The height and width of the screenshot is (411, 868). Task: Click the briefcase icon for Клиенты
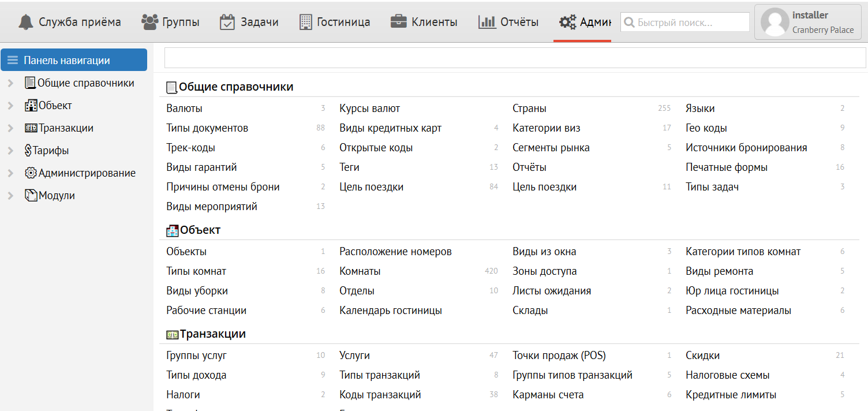[399, 22]
